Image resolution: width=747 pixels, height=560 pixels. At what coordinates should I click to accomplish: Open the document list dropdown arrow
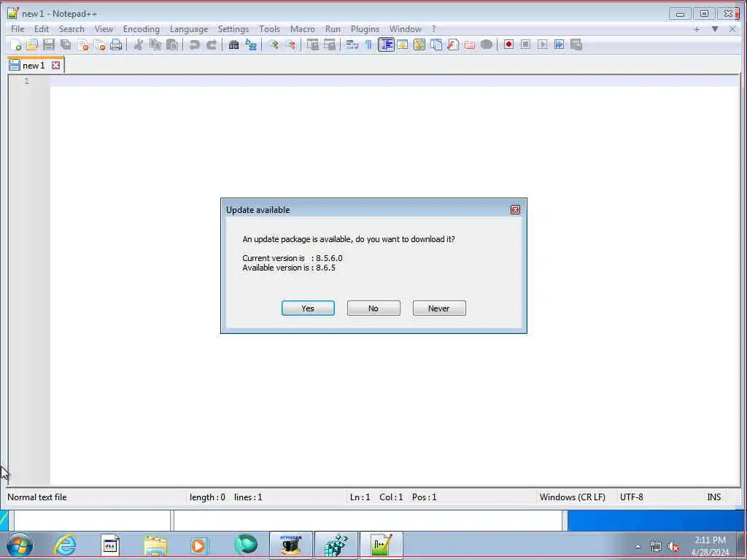[715, 29]
